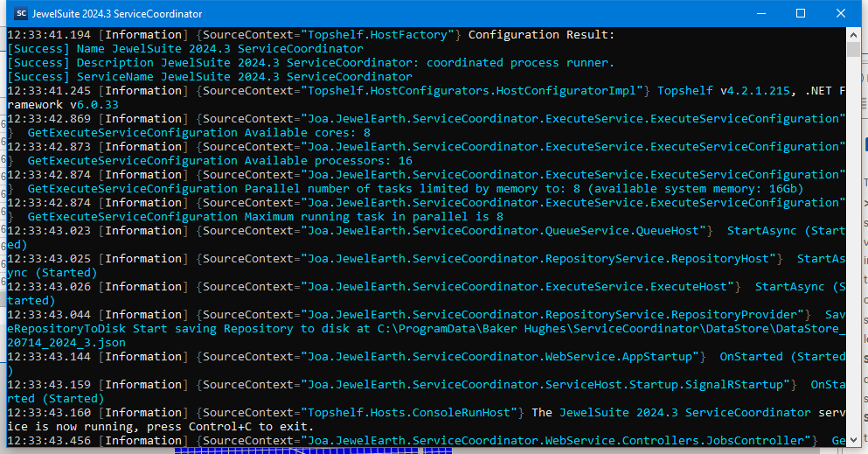Click the [Success] Name log line
This screenshot has width=868, height=454.
(185, 49)
